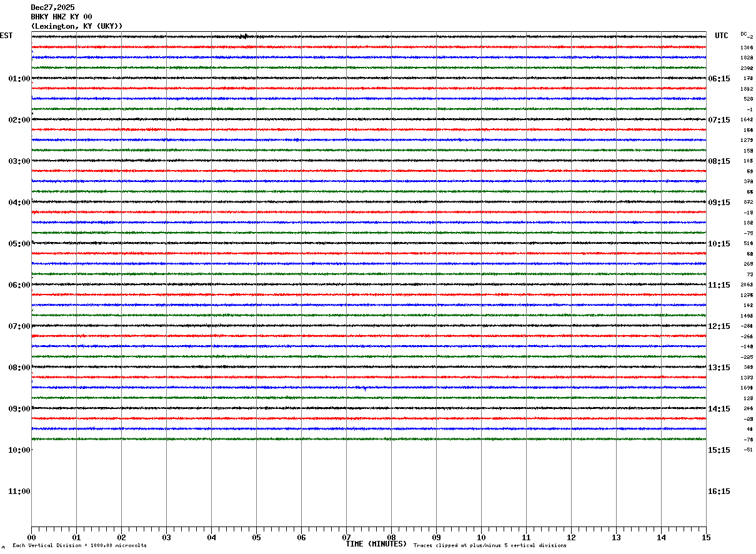Click the 16:15 UTC row label
Screen dimensions: 756x554
719,491
